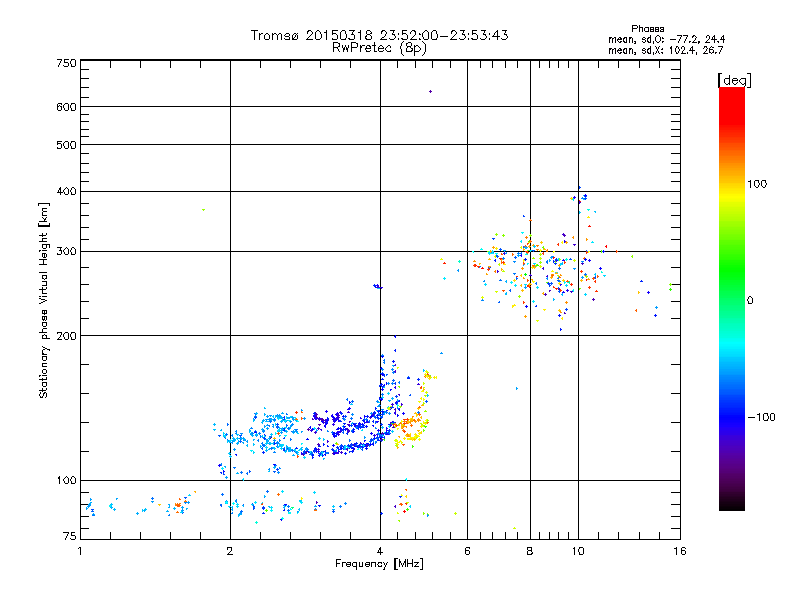The width and height of the screenshot is (800, 600).
Task: Click the '6' frequency tick label
Action: [x=467, y=551]
